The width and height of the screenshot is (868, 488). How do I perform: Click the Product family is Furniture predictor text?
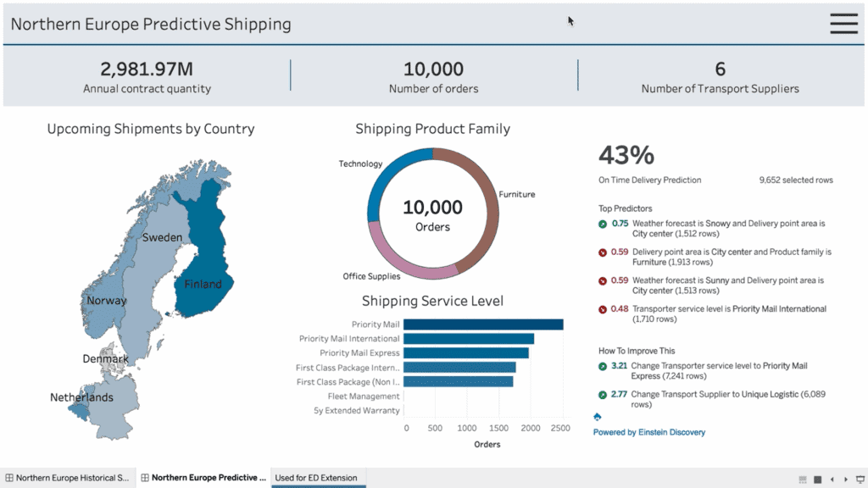pos(732,257)
